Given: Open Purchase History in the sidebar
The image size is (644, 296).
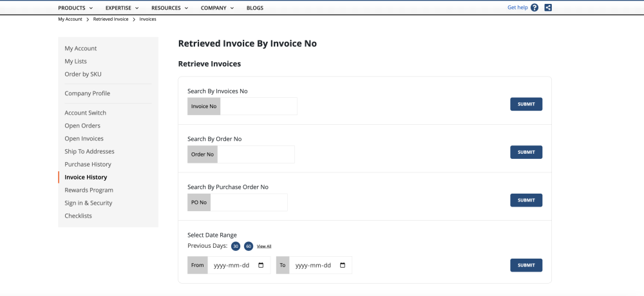Looking at the screenshot, I should click(88, 164).
